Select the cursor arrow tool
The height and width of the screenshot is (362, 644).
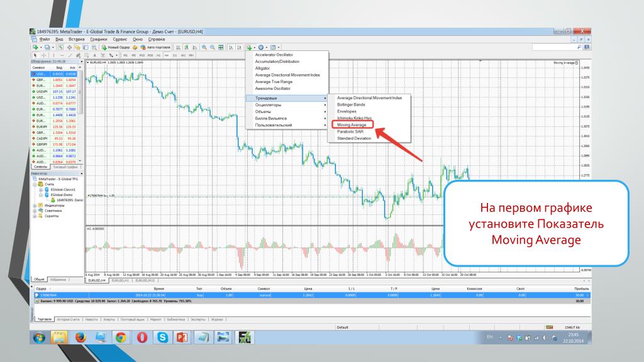coord(35,55)
